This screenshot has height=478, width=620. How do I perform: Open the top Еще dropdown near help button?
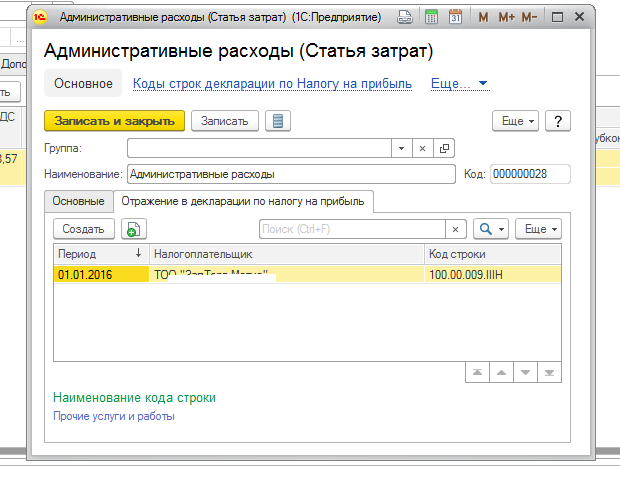click(x=517, y=121)
